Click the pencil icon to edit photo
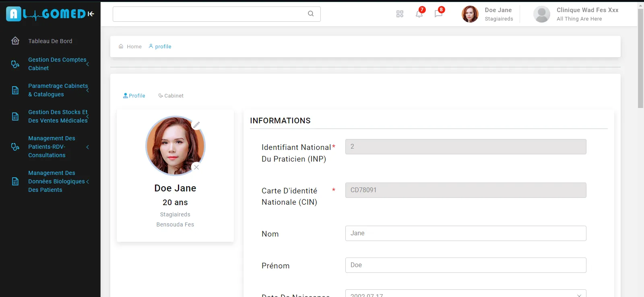Viewport: 644px width, 297px height. point(196,125)
